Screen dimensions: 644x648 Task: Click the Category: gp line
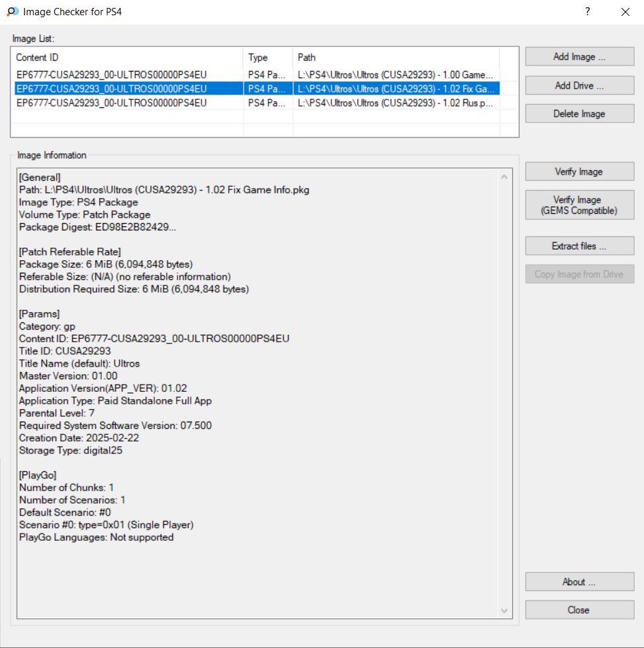[x=47, y=326]
